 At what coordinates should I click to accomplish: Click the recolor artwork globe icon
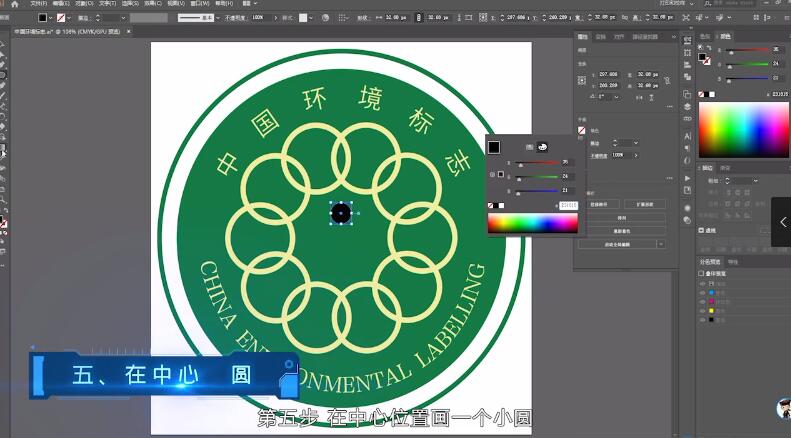pyautogui.click(x=325, y=18)
